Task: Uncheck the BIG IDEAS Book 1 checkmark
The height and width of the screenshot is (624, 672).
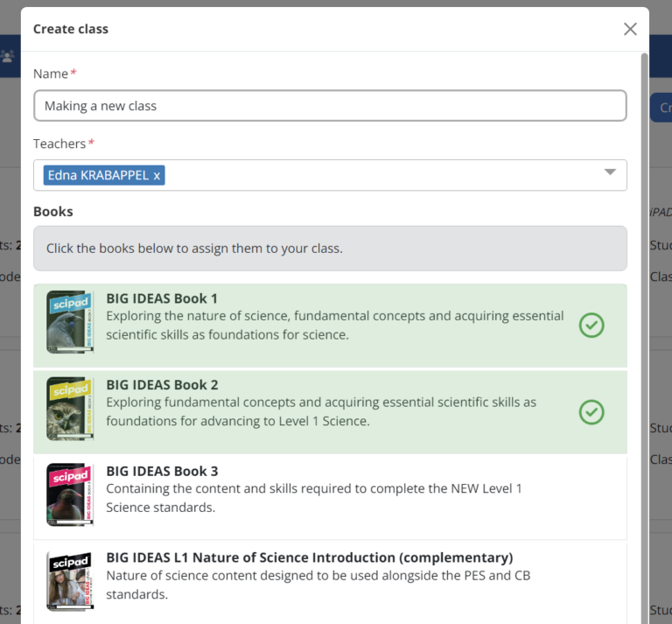Action: coord(591,325)
